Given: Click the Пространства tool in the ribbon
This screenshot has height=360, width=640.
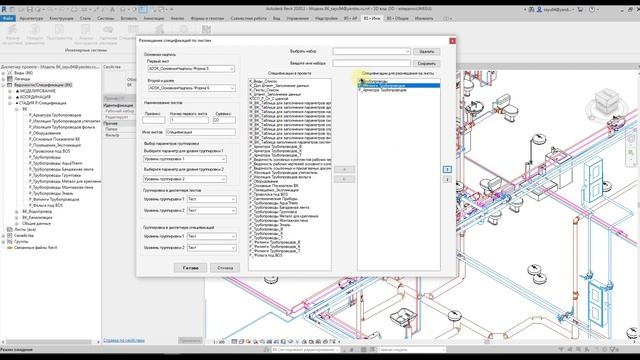Looking at the screenshot, I should pyautogui.click(x=59, y=33).
